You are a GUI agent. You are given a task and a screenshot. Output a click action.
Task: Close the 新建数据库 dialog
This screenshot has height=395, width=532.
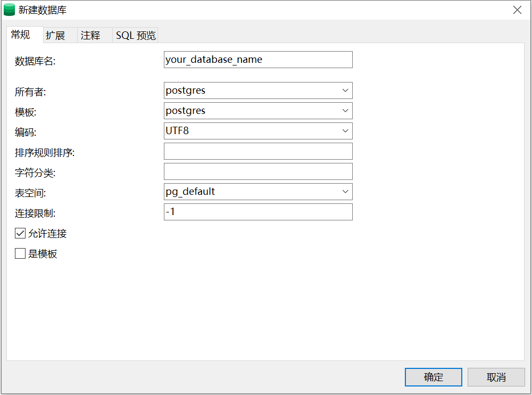[517, 10]
